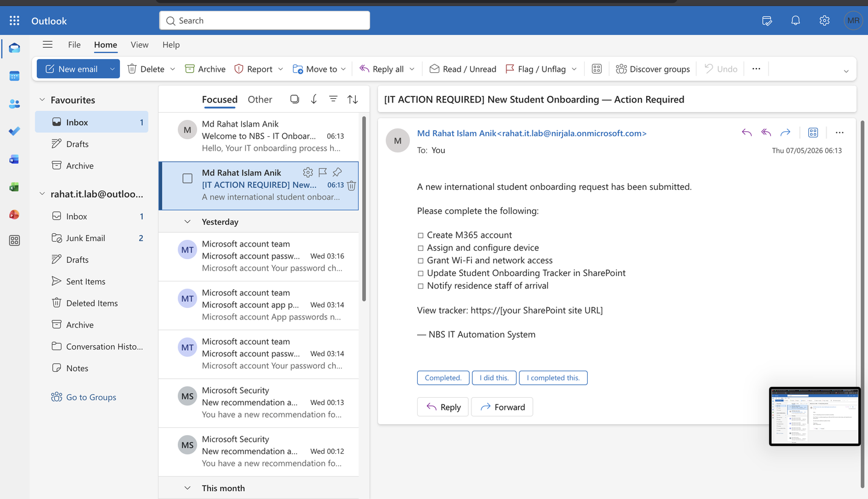Open the Report dropdown arrow

click(x=280, y=69)
